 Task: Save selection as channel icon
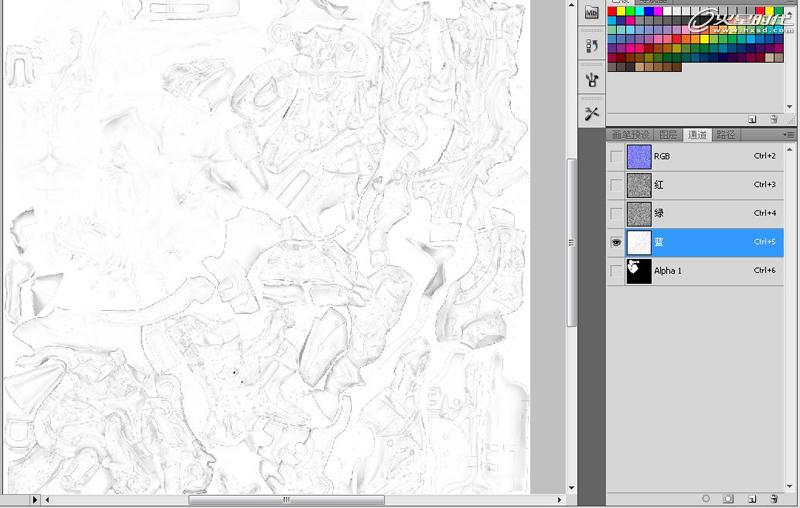click(729, 498)
